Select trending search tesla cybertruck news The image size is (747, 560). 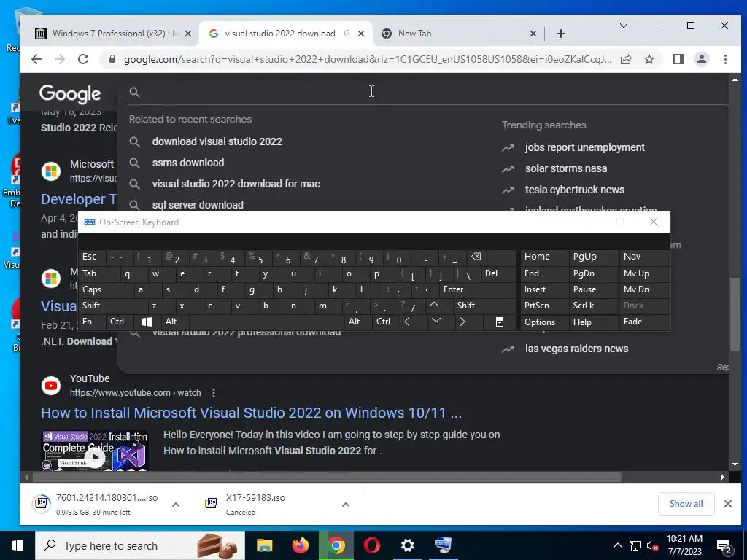tap(575, 190)
